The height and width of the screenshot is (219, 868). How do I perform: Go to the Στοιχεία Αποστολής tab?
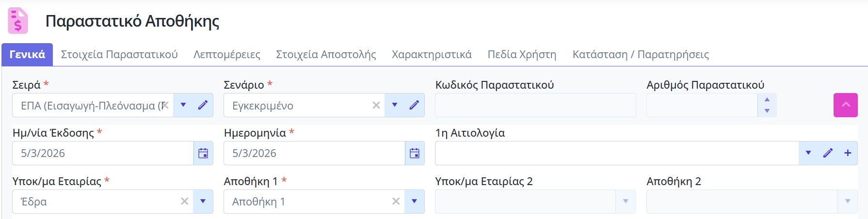(326, 54)
